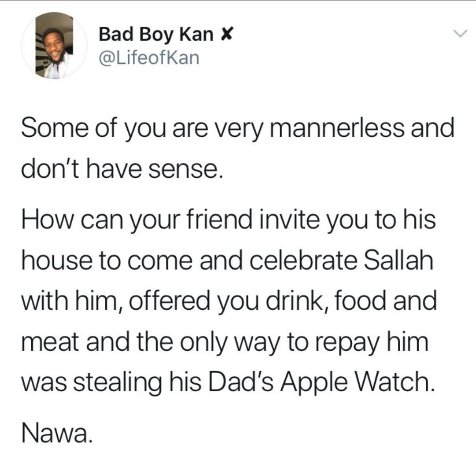Viewport: 476px width, 465px height.
Task: Click the word "celebrate" in the tweet
Action: click(x=304, y=260)
